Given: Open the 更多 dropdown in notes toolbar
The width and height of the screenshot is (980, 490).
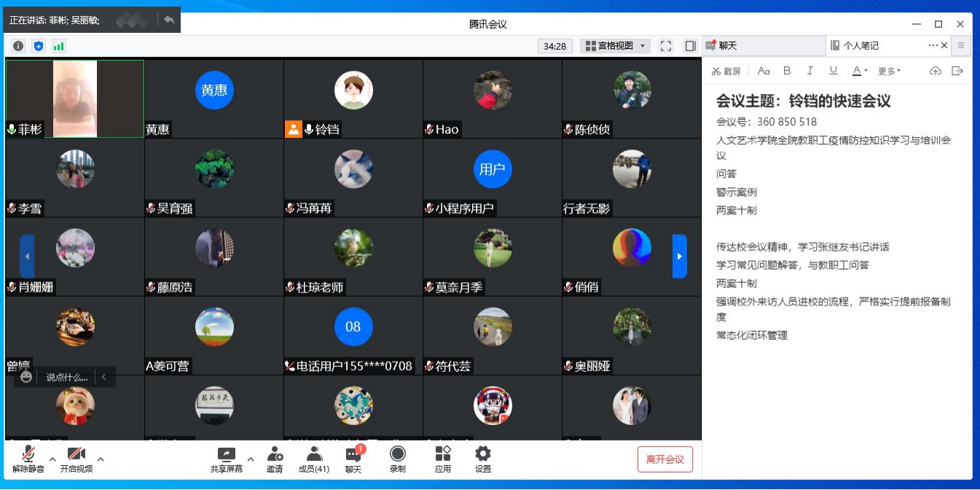Looking at the screenshot, I should (889, 71).
